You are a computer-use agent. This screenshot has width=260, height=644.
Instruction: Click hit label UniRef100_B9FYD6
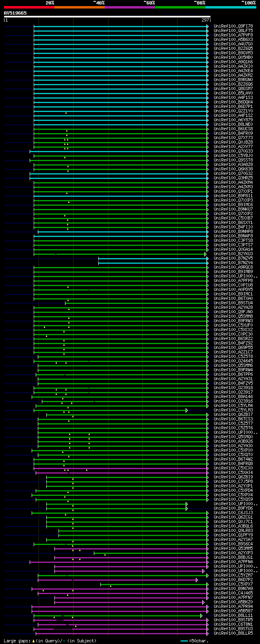233,508
